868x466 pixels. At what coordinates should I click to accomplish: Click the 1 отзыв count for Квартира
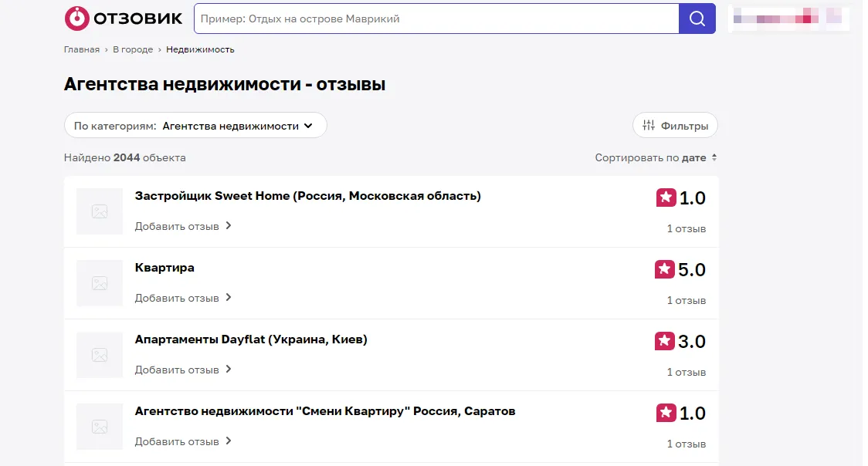[686, 300]
